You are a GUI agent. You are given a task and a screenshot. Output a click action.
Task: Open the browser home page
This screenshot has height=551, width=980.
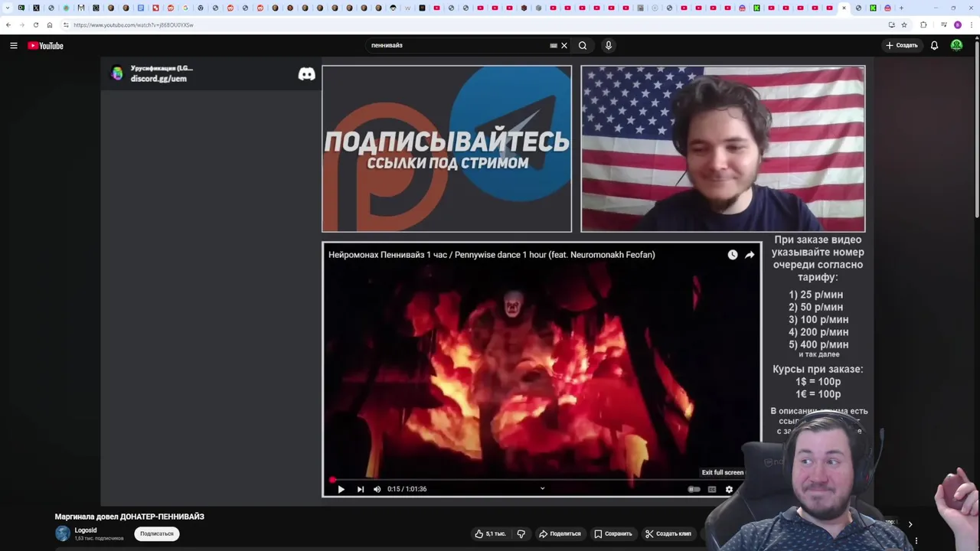[50, 24]
